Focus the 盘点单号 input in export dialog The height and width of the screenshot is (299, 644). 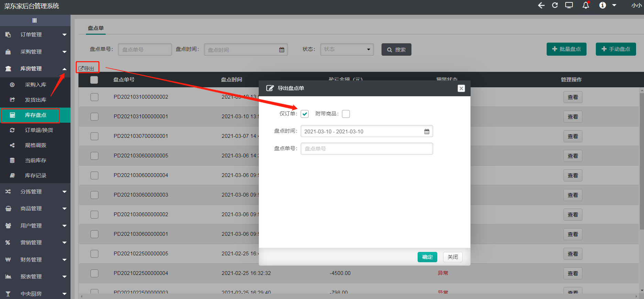[367, 149]
